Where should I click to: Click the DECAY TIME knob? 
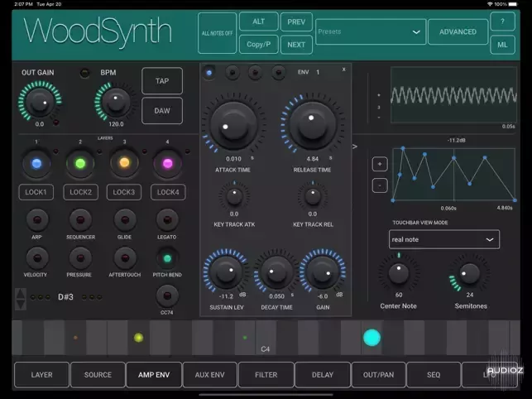(x=276, y=272)
